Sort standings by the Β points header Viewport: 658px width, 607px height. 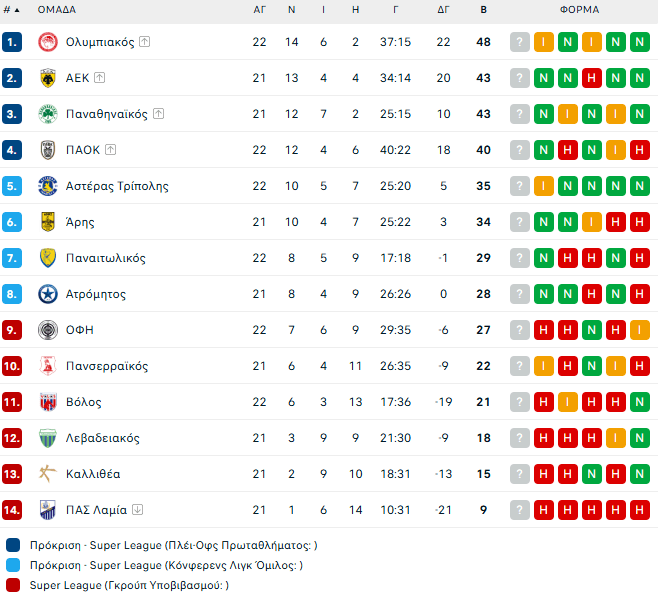[484, 10]
